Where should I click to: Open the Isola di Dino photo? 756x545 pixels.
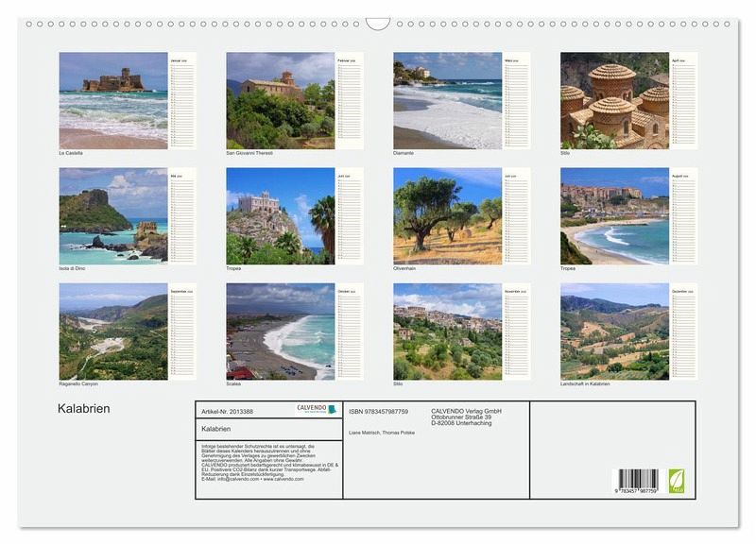pyautogui.click(x=113, y=216)
